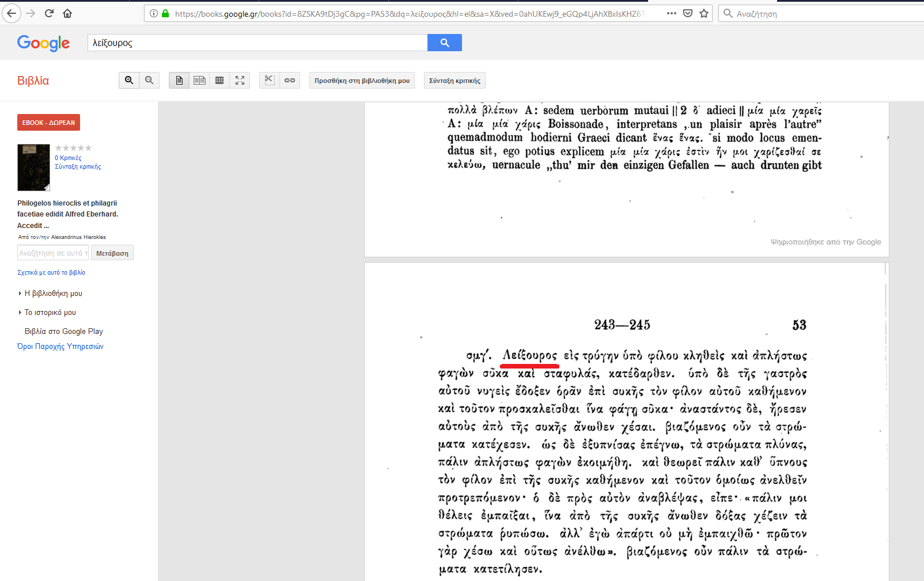924x581 pixels.
Task: Open the Google logo homepage link
Action: click(x=43, y=43)
